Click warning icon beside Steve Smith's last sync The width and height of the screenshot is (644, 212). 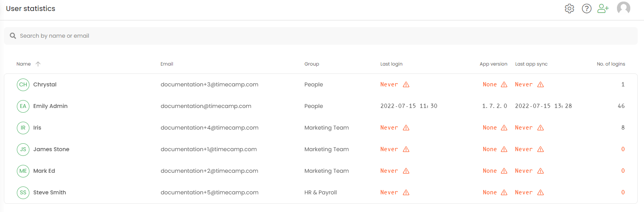coord(541,192)
